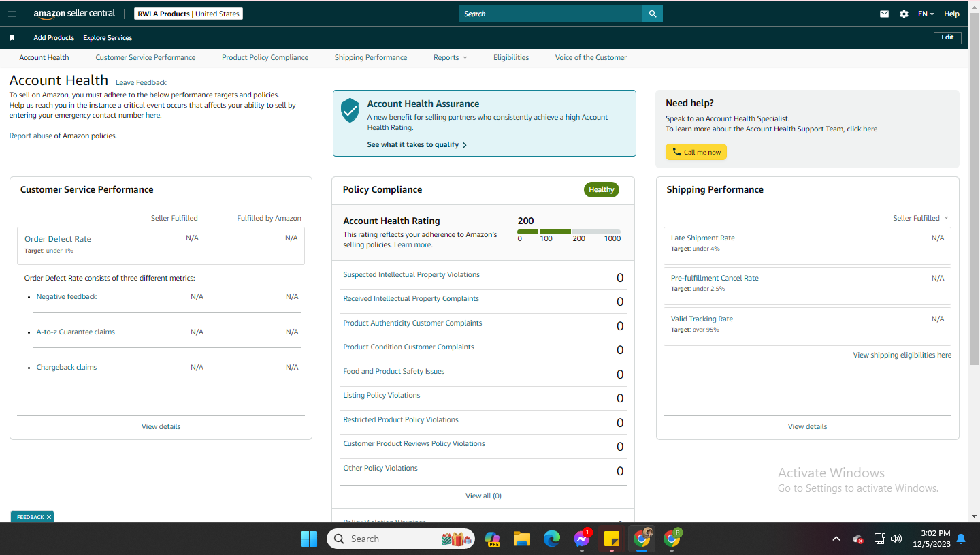Open the Seller Fulfilled shipping dropdown
The height and width of the screenshot is (555, 980).
pyautogui.click(x=920, y=218)
